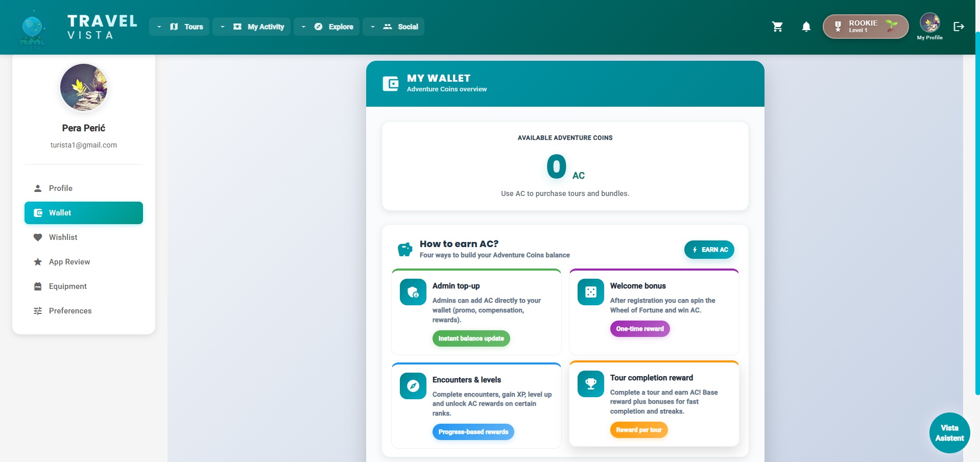Screen dimensions: 980x462
Task: Click the Encounters & levels compass icon
Action: (x=413, y=386)
